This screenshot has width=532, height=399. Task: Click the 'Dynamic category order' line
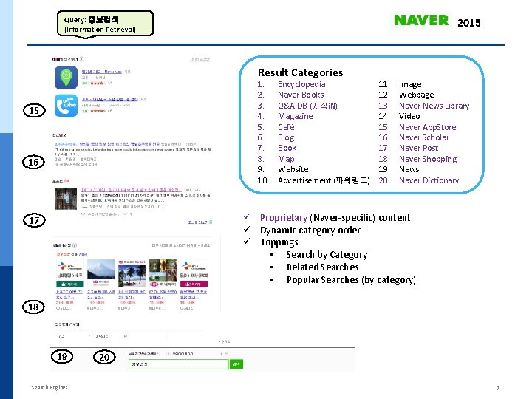[310, 230]
